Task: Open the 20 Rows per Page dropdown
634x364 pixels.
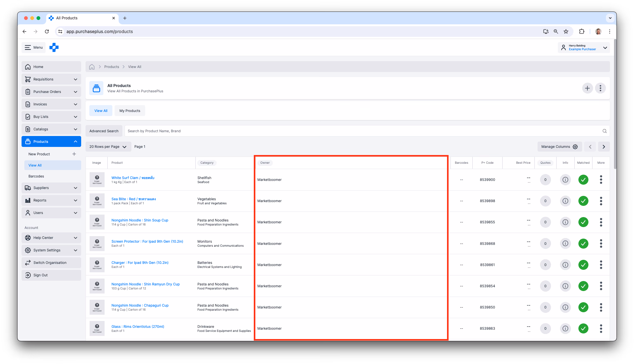Action: click(108, 147)
